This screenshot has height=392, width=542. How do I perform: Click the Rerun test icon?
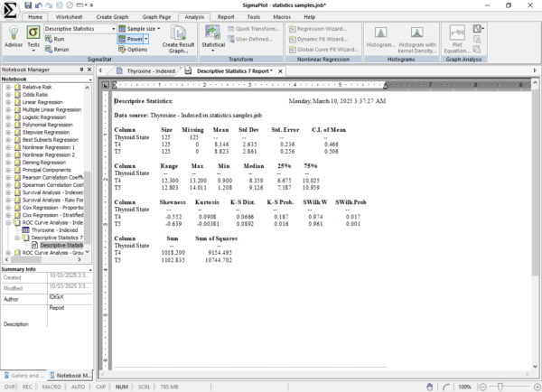click(x=57, y=50)
